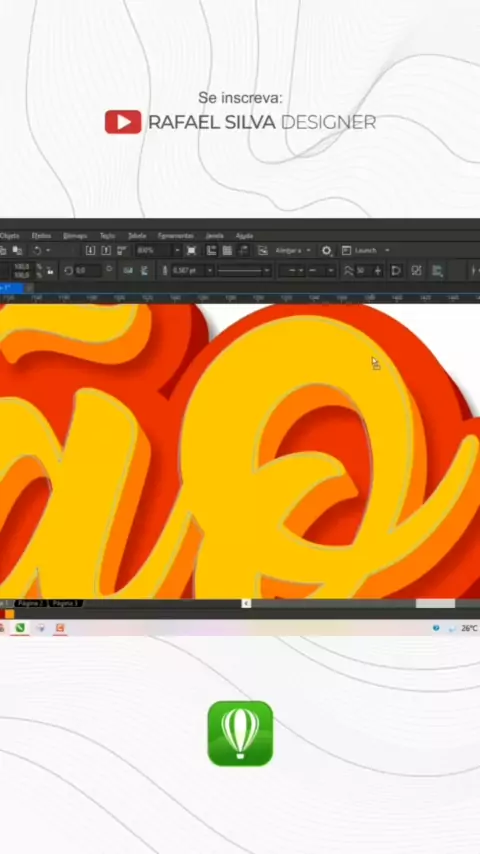Open the Efeitos menu
The image size is (480, 854).
click(41, 236)
